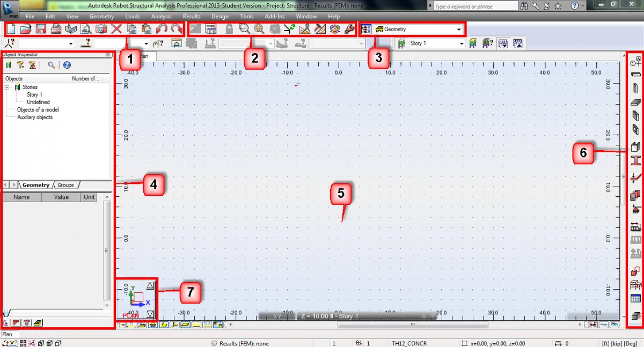The height and width of the screenshot is (347, 644).
Task: Open the Story 1 selector dropdown
Action: click(x=462, y=43)
